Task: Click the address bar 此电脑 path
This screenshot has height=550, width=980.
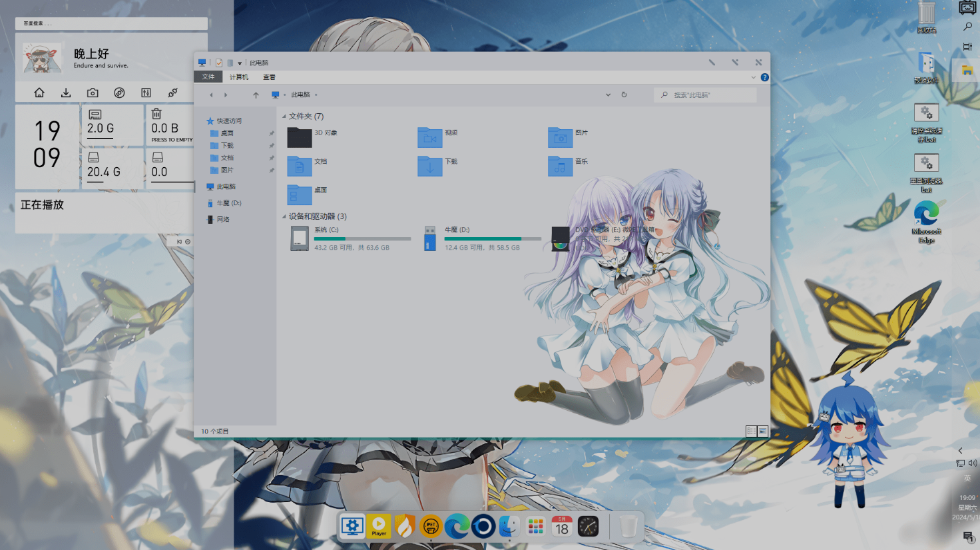Action: pos(300,95)
